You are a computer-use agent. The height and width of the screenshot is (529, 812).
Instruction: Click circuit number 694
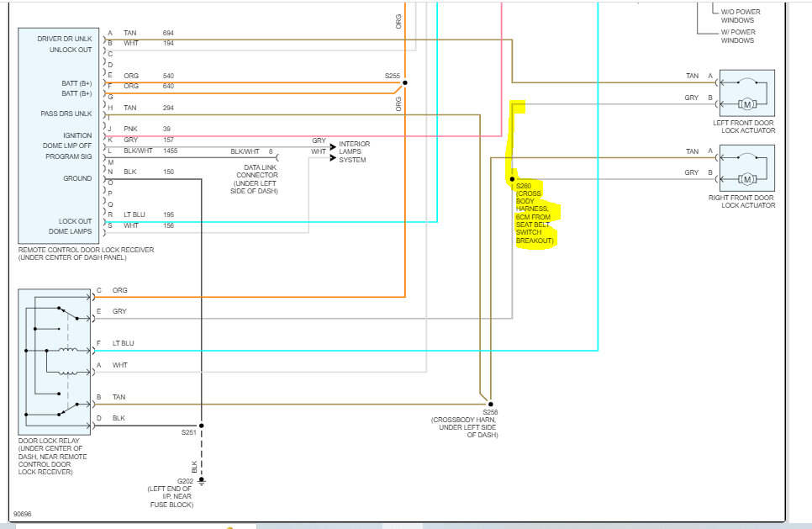point(168,33)
